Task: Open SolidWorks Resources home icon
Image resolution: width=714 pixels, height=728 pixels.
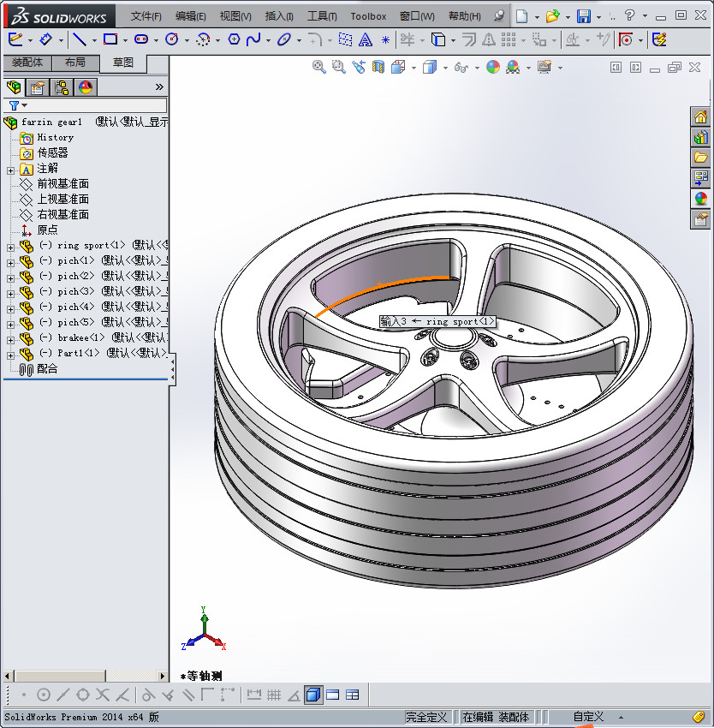Action: 700,117
